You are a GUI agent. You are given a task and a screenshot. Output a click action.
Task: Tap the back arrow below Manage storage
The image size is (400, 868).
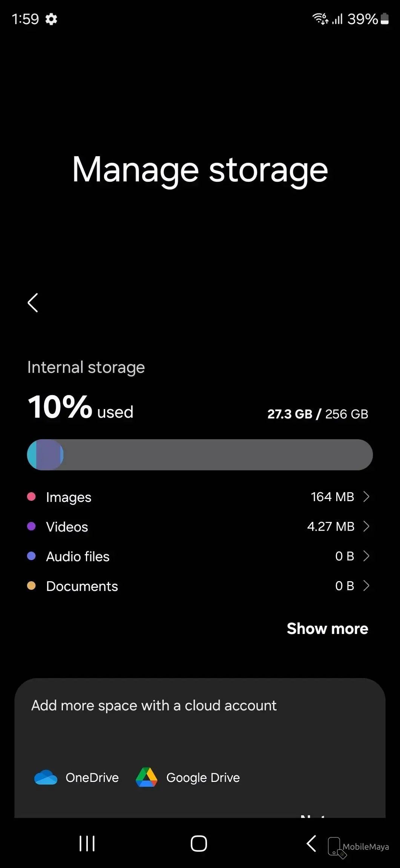(33, 303)
